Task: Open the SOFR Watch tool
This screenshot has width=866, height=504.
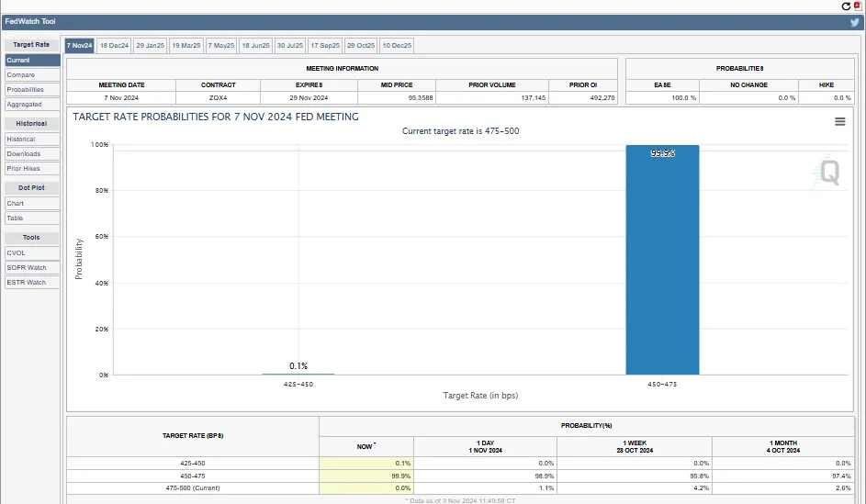Action: (32, 267)
